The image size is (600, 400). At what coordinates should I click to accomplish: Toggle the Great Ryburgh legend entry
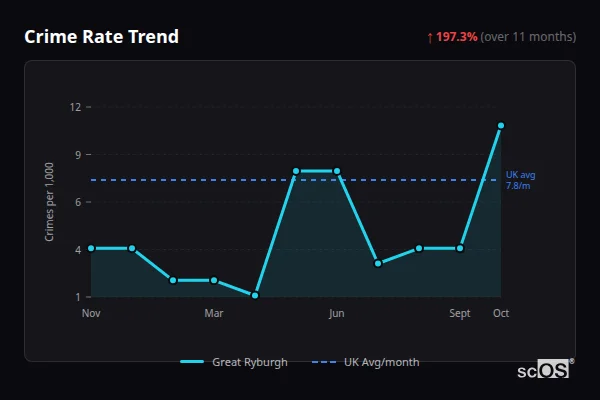tap(234, 362)
